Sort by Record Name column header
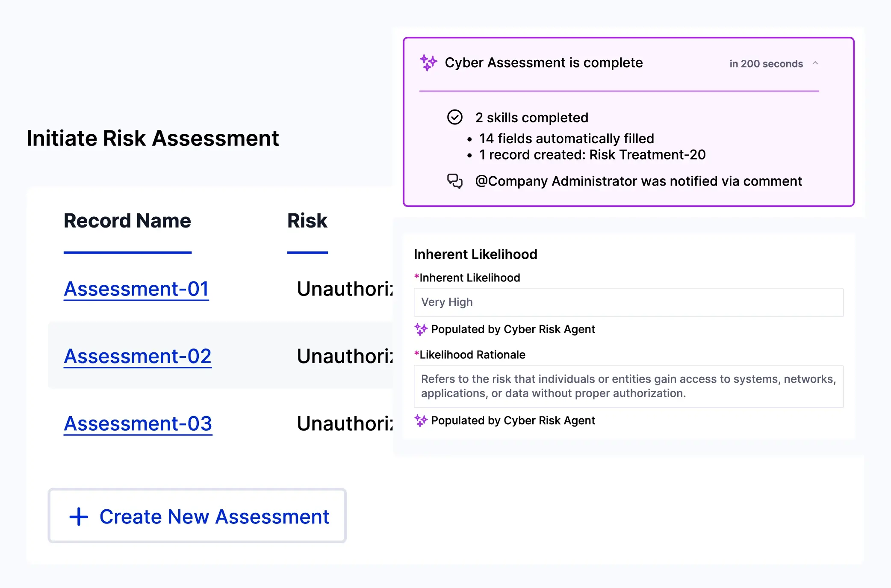This screenshot has width=891, height=588. (127, 221)
